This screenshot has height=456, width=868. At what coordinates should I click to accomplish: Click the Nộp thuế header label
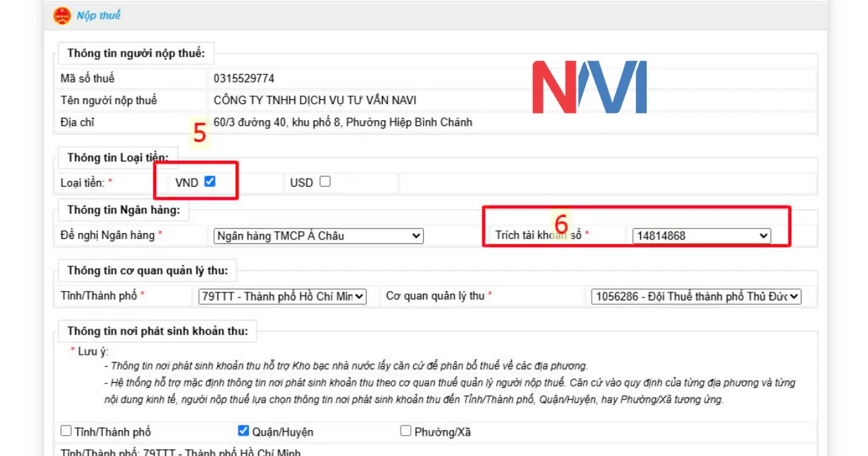[97, 15]
